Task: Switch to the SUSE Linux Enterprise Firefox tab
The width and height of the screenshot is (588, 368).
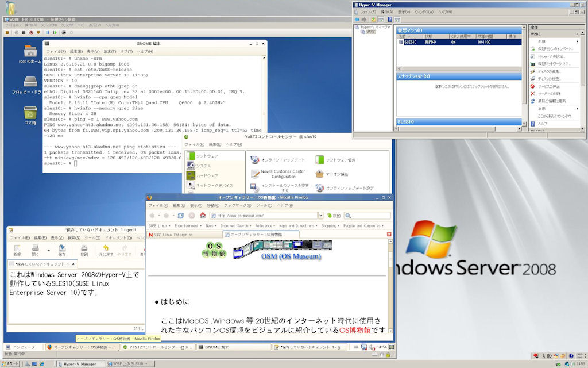Action: [184, 235]
